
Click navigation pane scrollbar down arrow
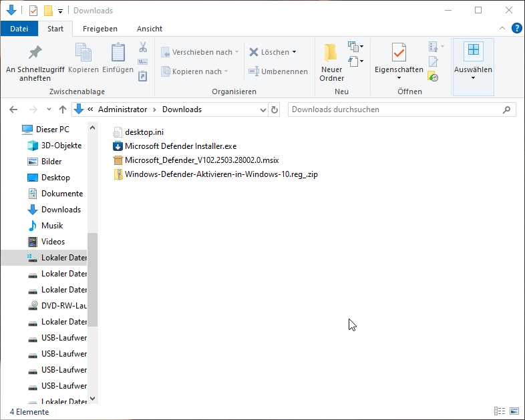pyautogui.click(x=93, y=399)
